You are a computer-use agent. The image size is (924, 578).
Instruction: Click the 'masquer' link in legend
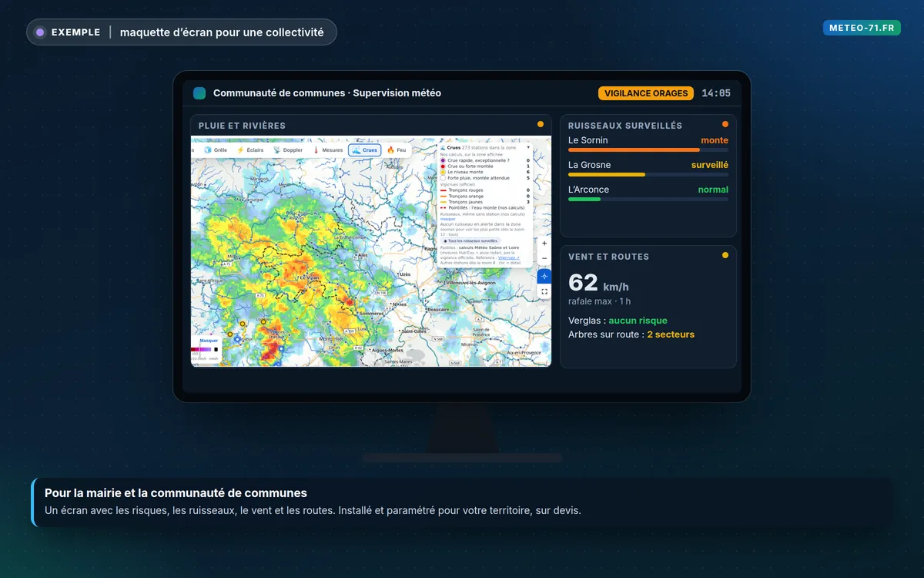[x=447, y=219]
